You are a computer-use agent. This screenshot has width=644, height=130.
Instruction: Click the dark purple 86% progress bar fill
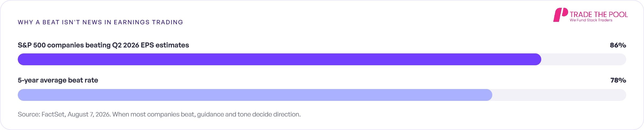279,59
